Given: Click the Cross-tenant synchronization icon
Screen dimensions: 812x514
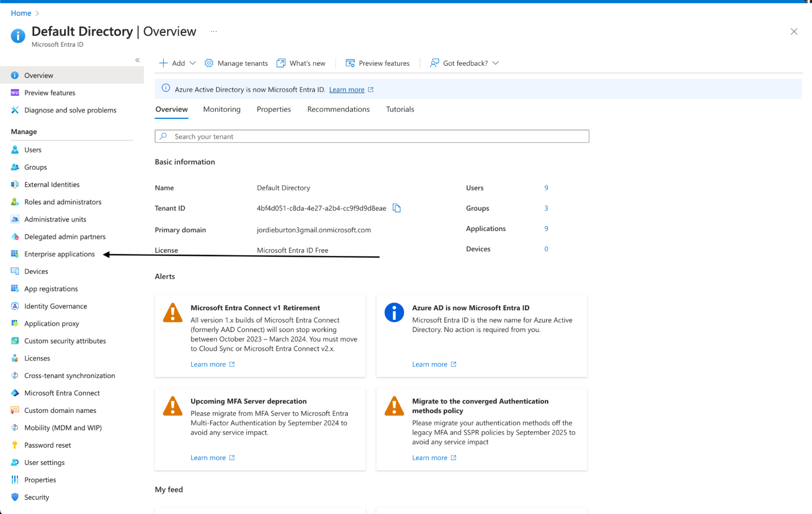Looking at the screenshot, I should point(15,376).
